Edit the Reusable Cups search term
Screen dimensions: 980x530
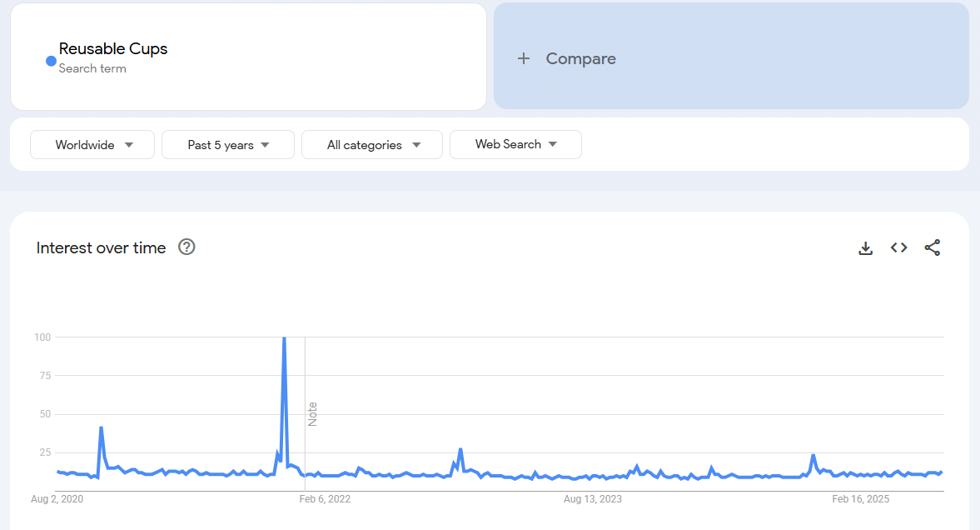(x=113, y=49)
